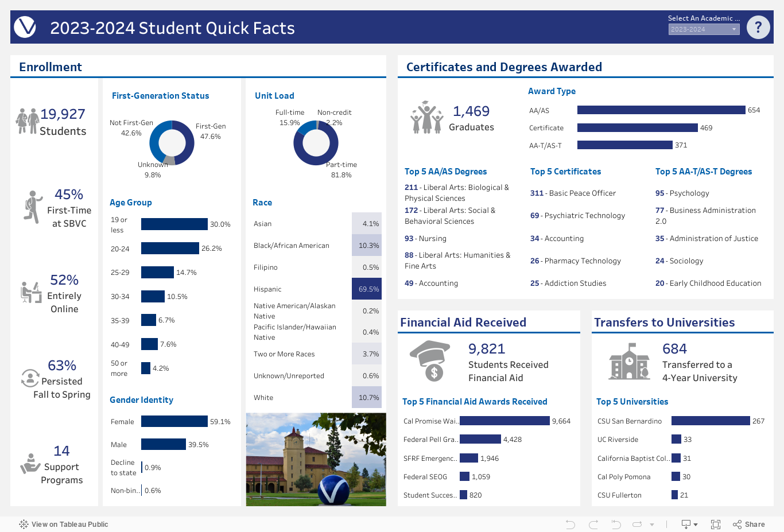
Task: Click the '19,927' students count
Action: [x=63, y=114]
